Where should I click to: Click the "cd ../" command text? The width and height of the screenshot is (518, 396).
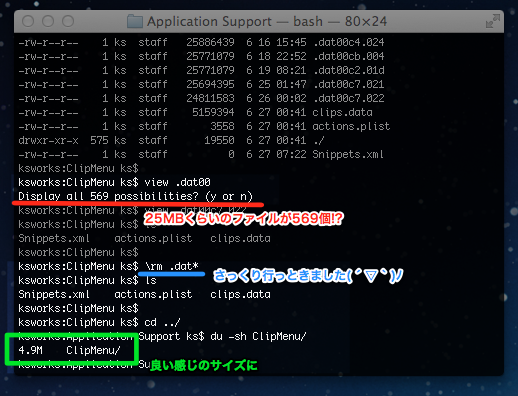(x=162, y=322)
